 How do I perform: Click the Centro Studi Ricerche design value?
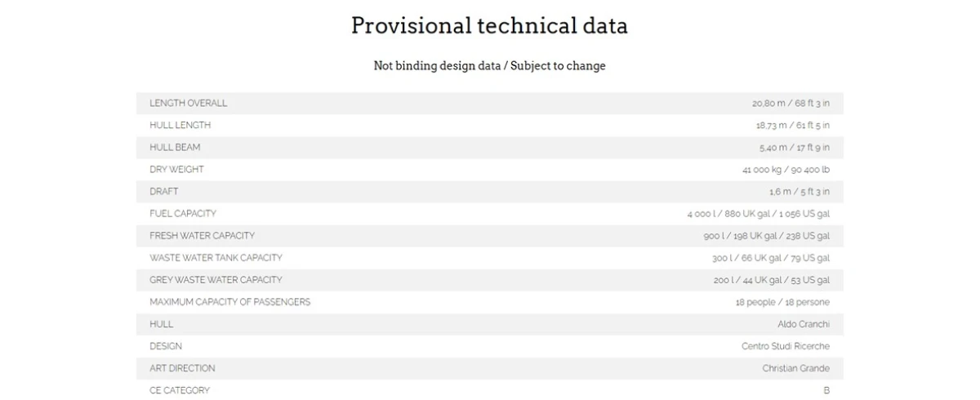pos(786,346)
